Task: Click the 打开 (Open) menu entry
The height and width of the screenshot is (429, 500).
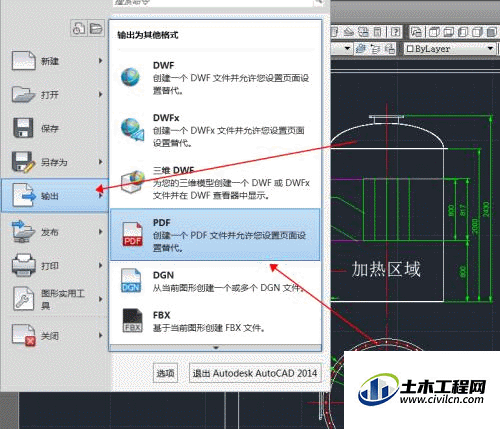Action: tap(55, 95)
